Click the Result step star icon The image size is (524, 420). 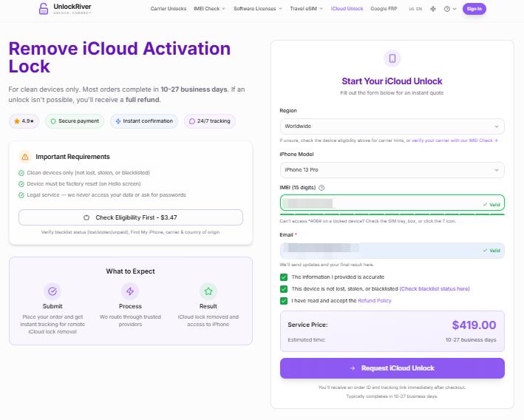pos(208,291)
